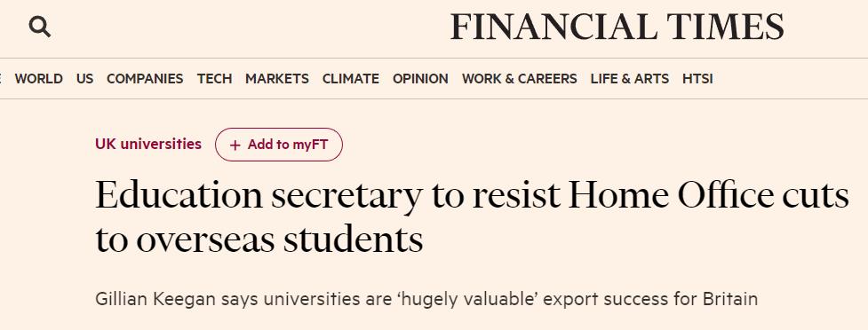Image resolution: width=868 pixels, height=330 pixels.
Task: Click 'export success for Britain' in the subheading
Action: coord(650,300)
